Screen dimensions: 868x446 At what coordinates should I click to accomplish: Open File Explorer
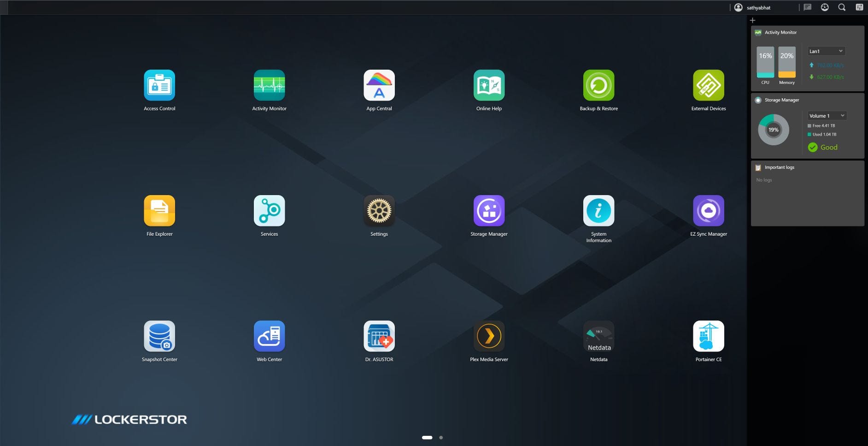tap(159, 211)
